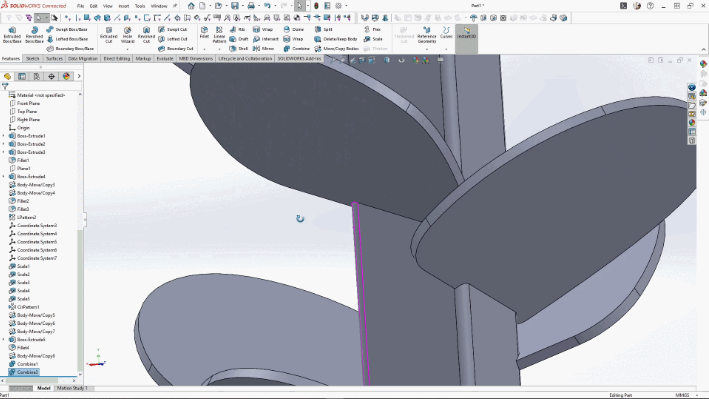Switch to the Sketch tab

tap(33, 59)
